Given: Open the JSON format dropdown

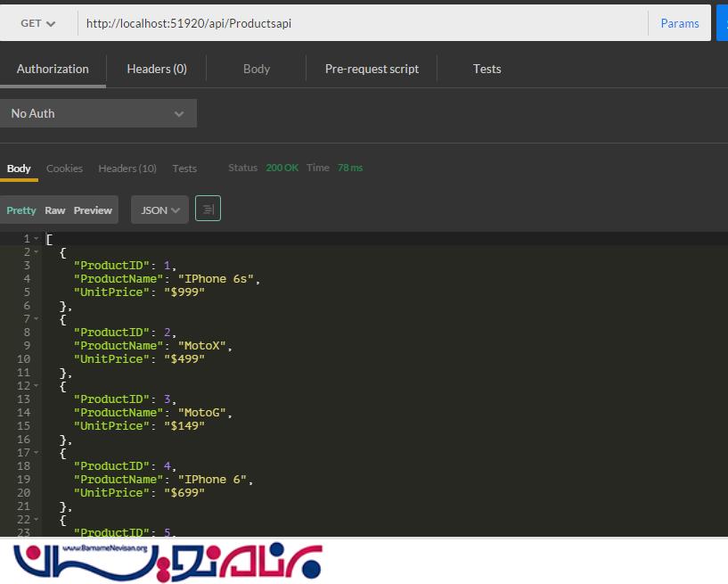Looking at the screenshot, I should [x=160, y=210].
